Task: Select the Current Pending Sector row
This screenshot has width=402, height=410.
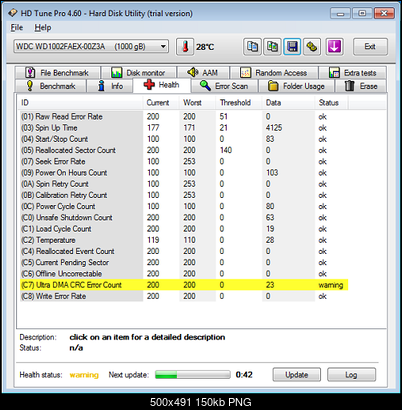Action: click(184, 263)
